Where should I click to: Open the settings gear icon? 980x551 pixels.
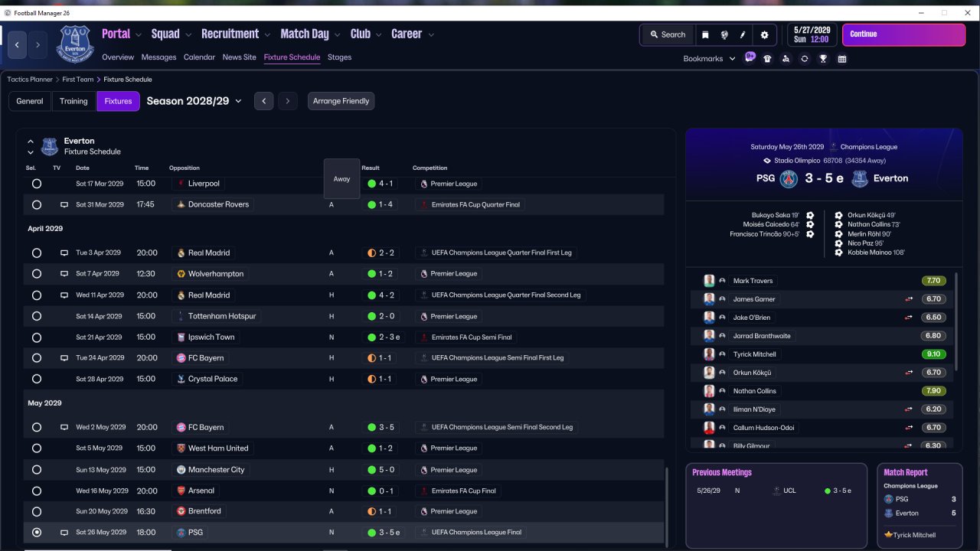point(764,34)
